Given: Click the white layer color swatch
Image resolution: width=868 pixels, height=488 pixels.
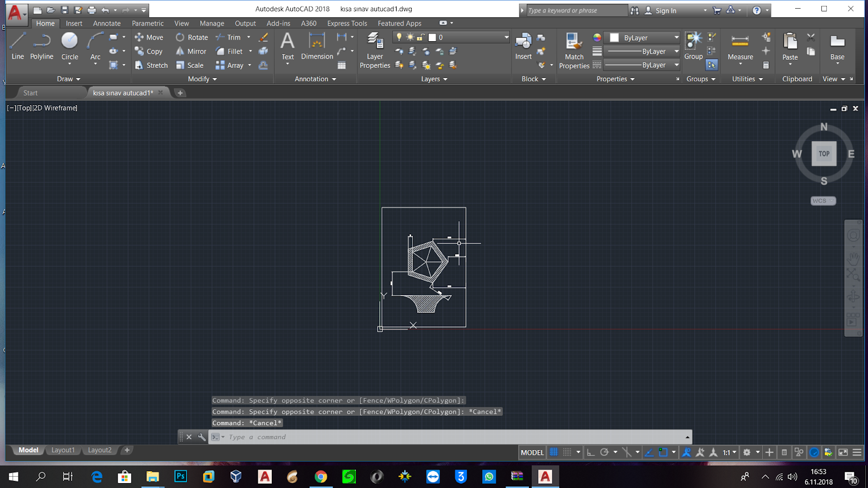Looking at the screenshot, I should click(432, 37).
